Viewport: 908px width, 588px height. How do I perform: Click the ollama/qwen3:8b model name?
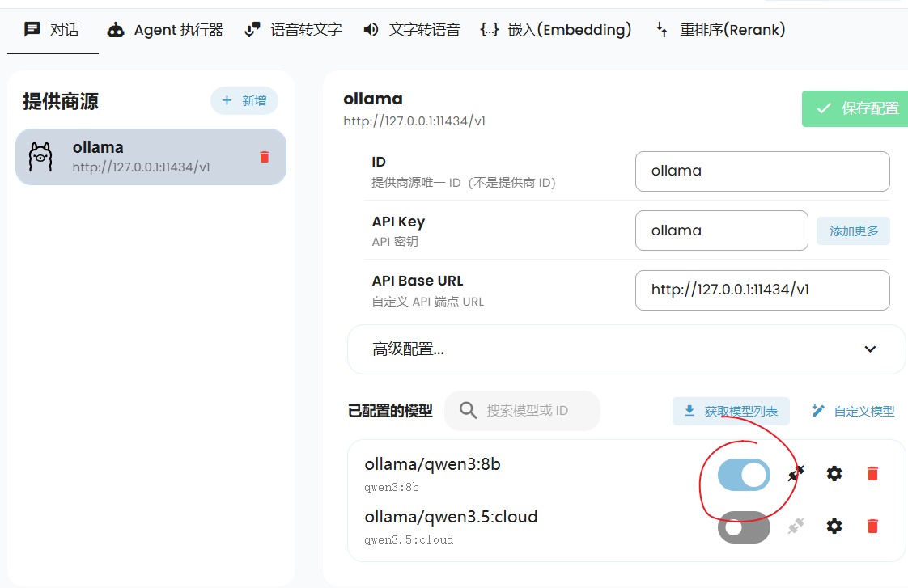(x=432, y=464)
